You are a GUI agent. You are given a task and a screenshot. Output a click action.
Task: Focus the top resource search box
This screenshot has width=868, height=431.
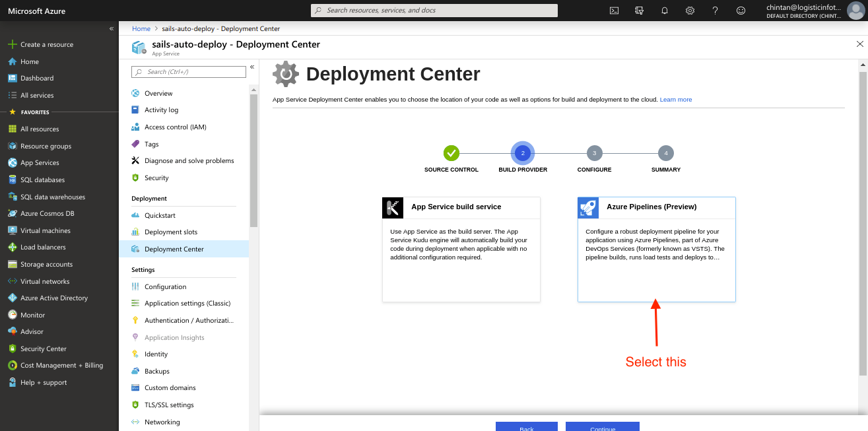434,11
